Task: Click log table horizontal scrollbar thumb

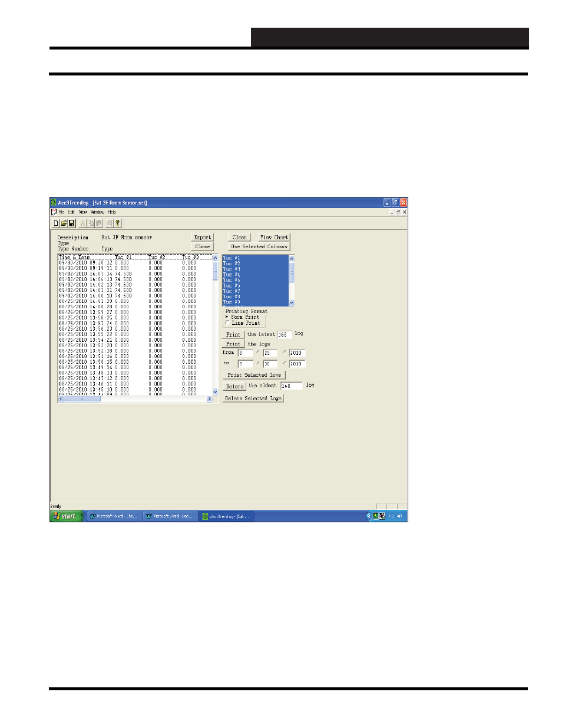Action: [82, 400]
